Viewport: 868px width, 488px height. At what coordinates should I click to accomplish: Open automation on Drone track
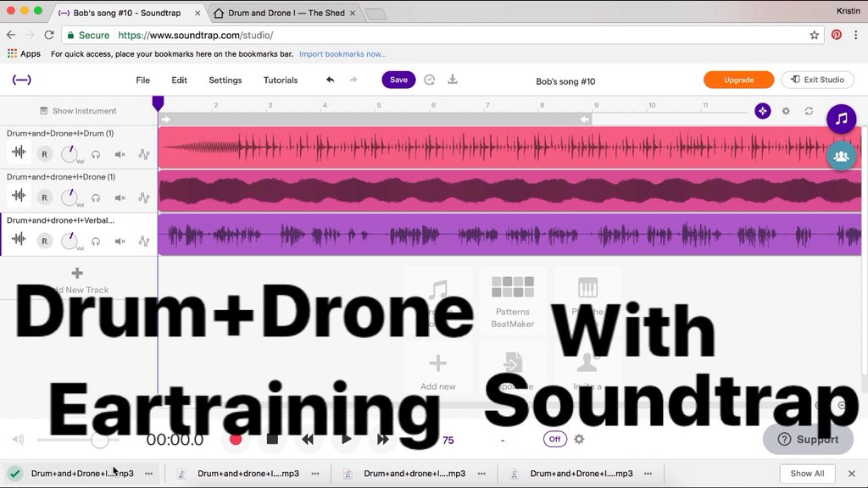pos(144,197)
